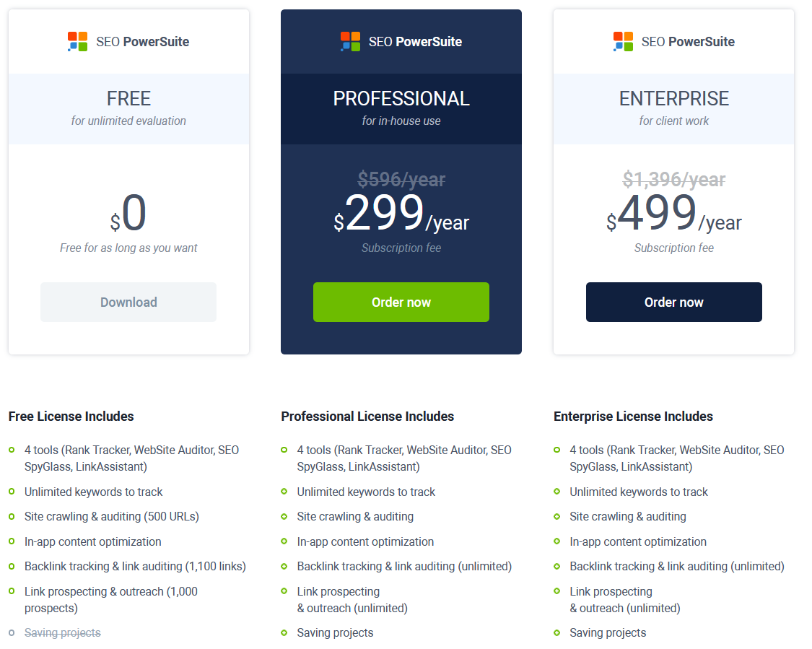Click 'Free License Includes' heading
The width and height of the screenshot is (812, 649).
71,417
